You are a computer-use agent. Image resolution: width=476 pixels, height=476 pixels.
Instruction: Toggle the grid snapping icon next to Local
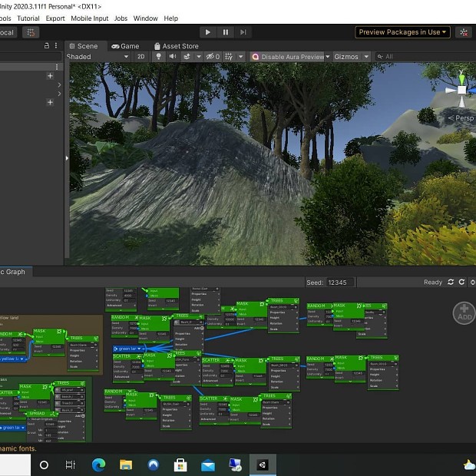[x=31, y=32]
